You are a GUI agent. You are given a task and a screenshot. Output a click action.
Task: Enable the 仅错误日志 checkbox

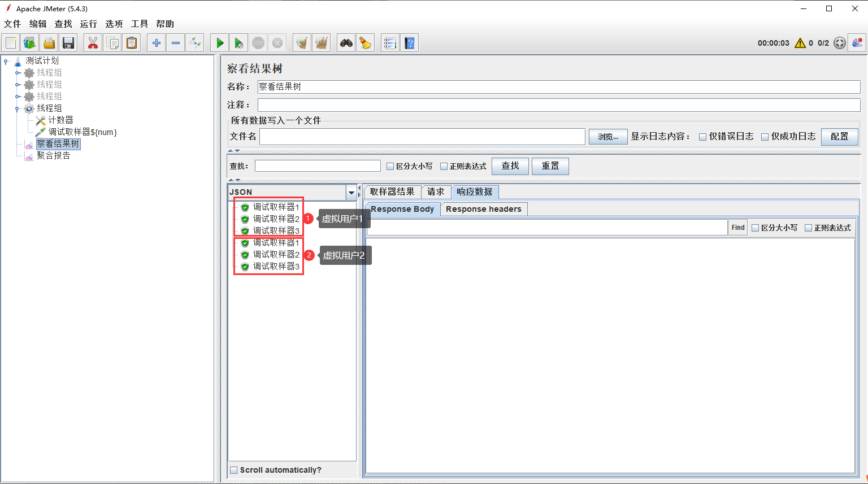click(x=703, y=137)
